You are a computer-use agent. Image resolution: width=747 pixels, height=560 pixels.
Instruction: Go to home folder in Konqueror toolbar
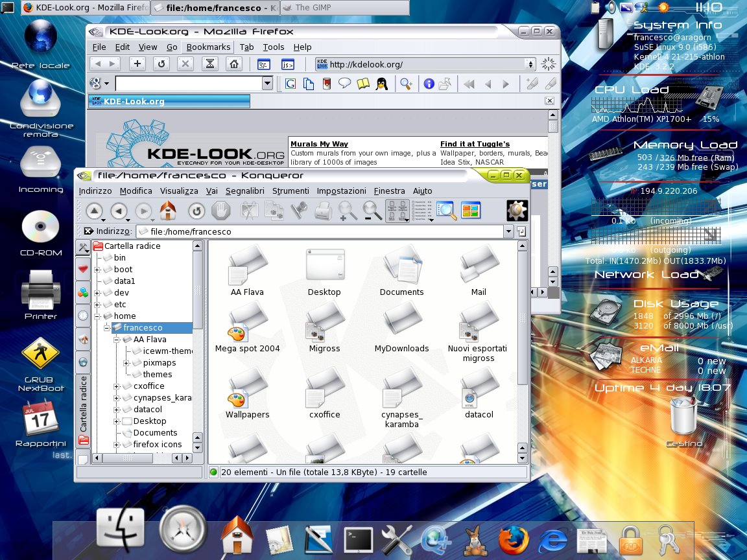(168, 211)
